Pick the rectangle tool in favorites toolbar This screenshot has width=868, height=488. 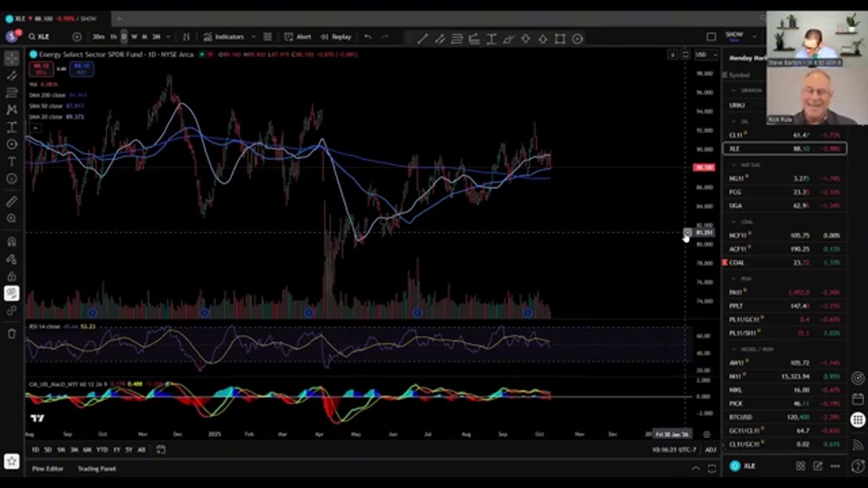(560, 39)
